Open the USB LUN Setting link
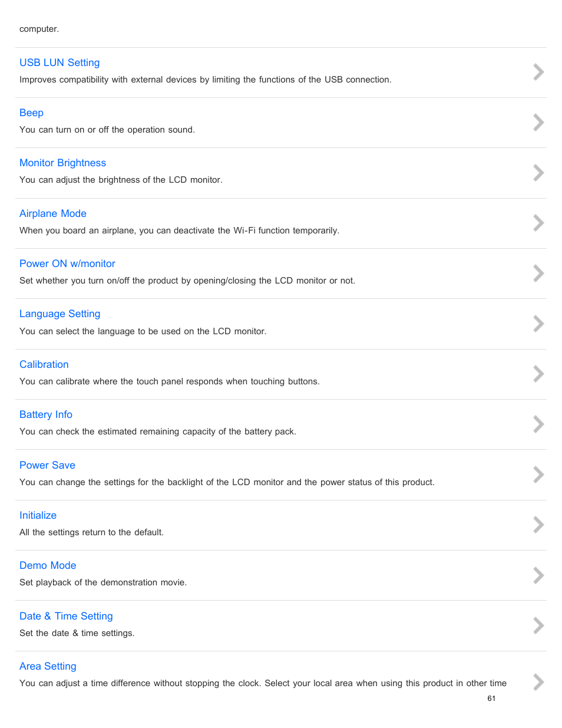Screen dimensions: 562x728 click(x=59, y=62)
